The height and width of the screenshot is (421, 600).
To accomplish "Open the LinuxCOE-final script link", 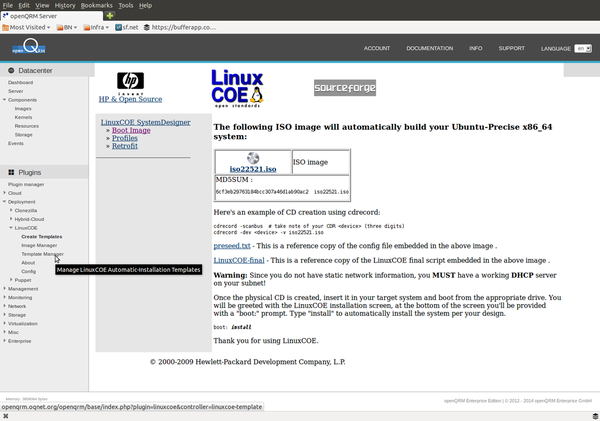I will pyautogui.click(x=239, y=260).
